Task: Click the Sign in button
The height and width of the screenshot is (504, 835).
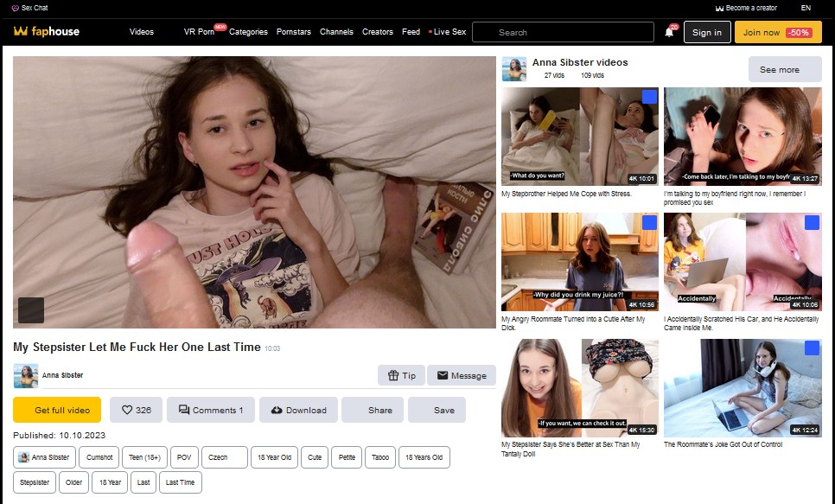Action: (x=706, y=33)
